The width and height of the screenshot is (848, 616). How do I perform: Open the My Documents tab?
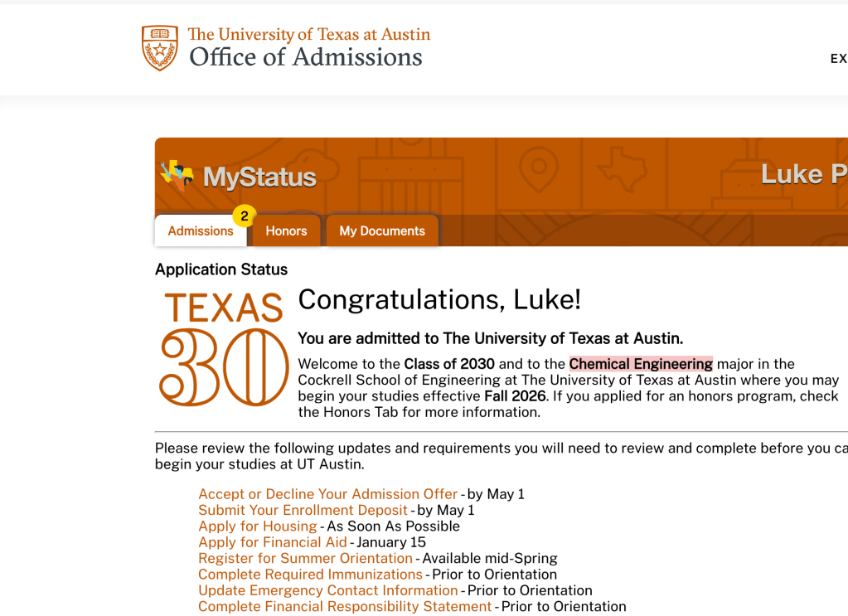(x=382, y=231)
